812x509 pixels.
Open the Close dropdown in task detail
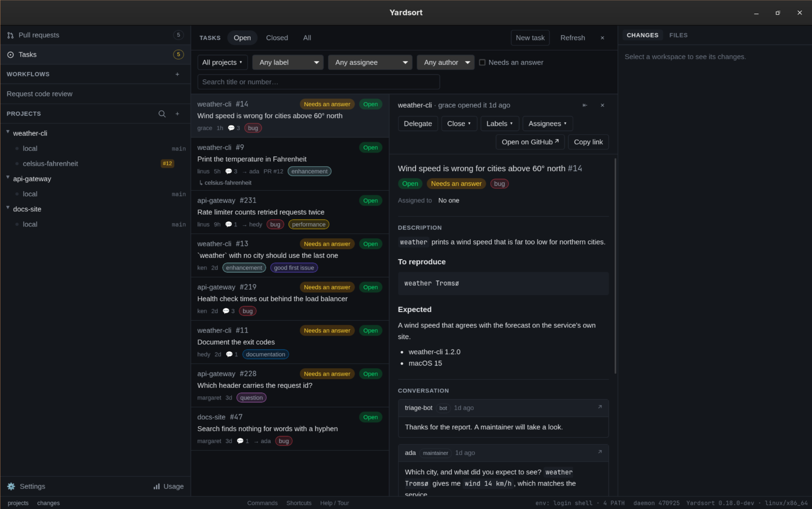pyautogui.click(x=459, y=124)
